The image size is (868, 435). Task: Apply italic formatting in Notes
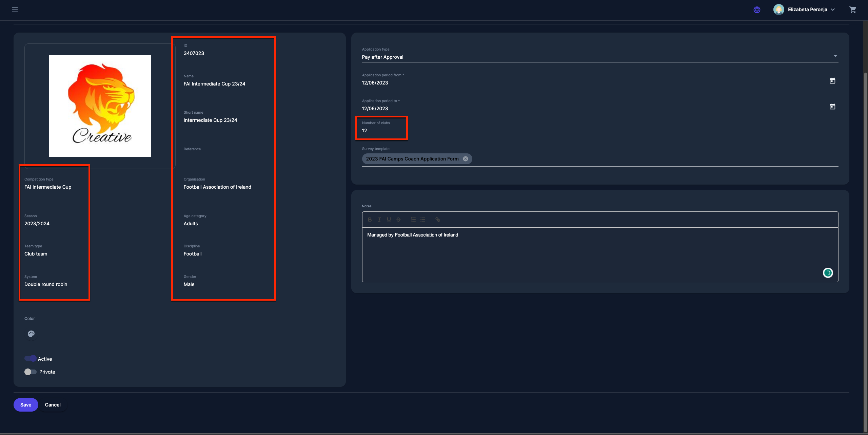tap(379, 220)
